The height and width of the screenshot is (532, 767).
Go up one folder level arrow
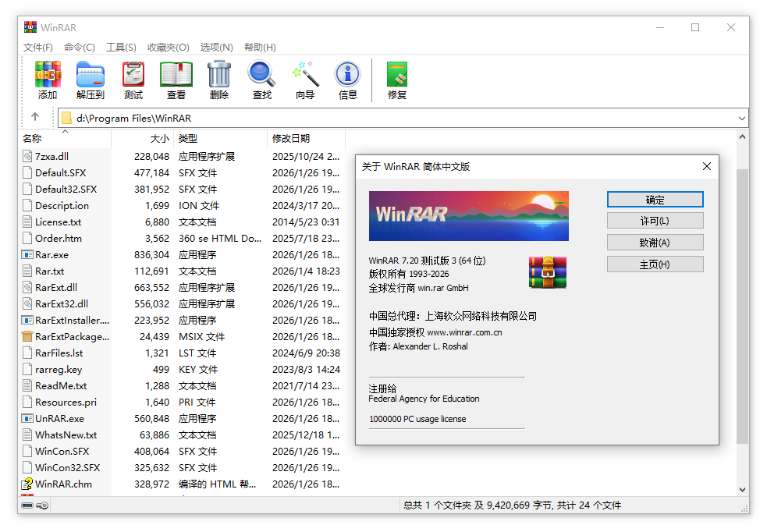(x=35, y=118)
